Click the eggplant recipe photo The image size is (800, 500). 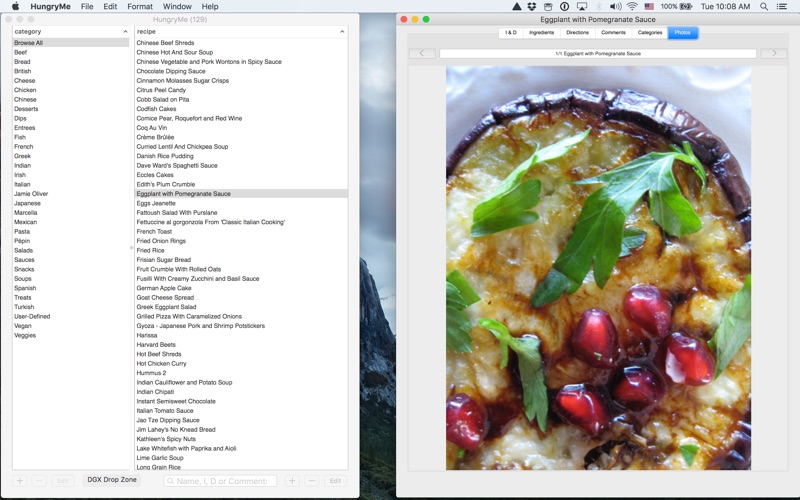coord(598,268)
